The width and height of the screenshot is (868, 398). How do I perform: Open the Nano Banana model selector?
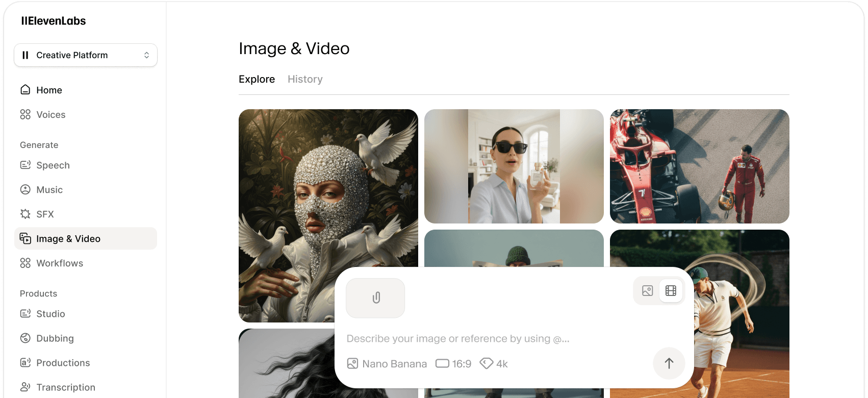[x=387, y=364]
